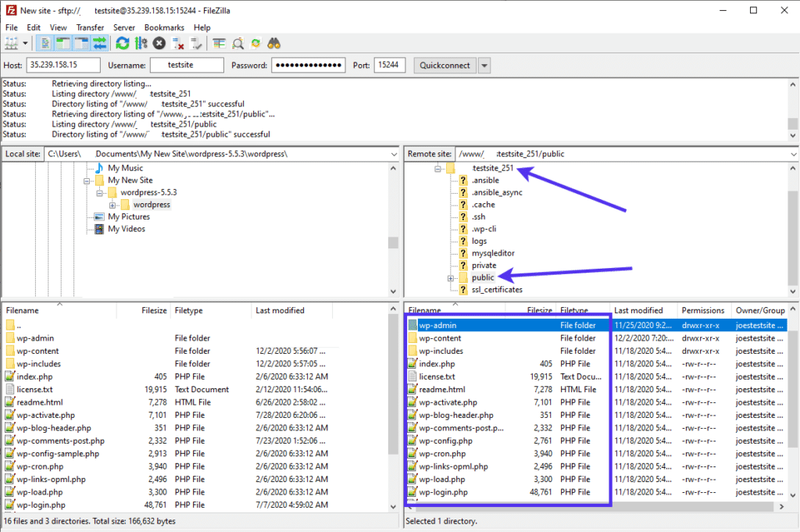Open the Transfer menu
This screenshot has height=532, width=800.
pyautogui.click(x=90, y=27)
